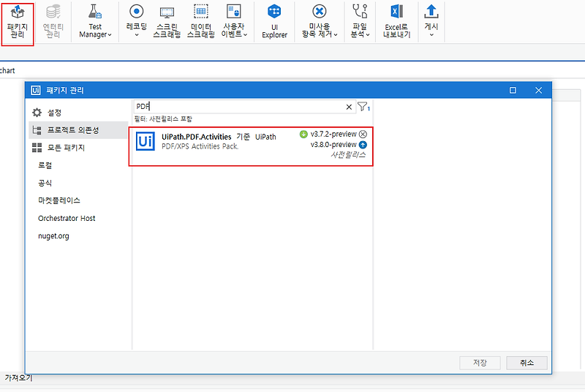585x392 pixels.
Task: Open 설정 in package manager sidebar
Action: pyautogui.click(x=54, y=113)
